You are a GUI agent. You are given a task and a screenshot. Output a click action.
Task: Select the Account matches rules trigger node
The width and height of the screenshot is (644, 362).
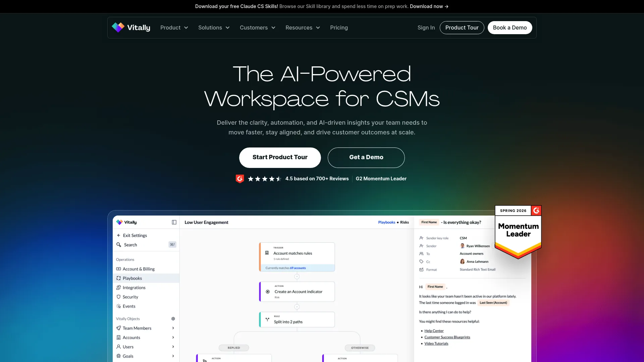point(297,257)
